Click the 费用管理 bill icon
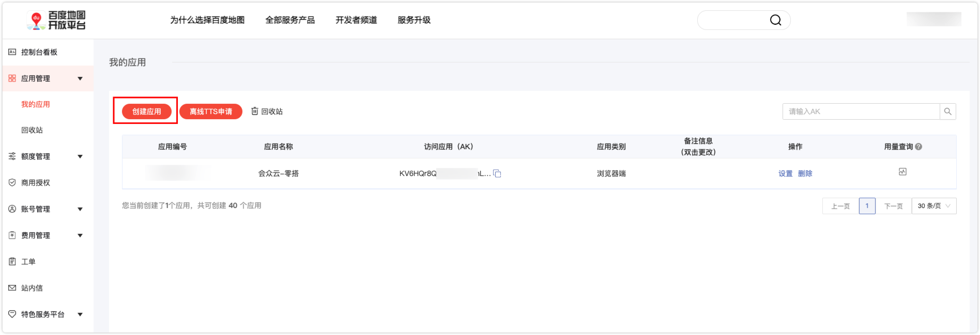 [12, 235]
